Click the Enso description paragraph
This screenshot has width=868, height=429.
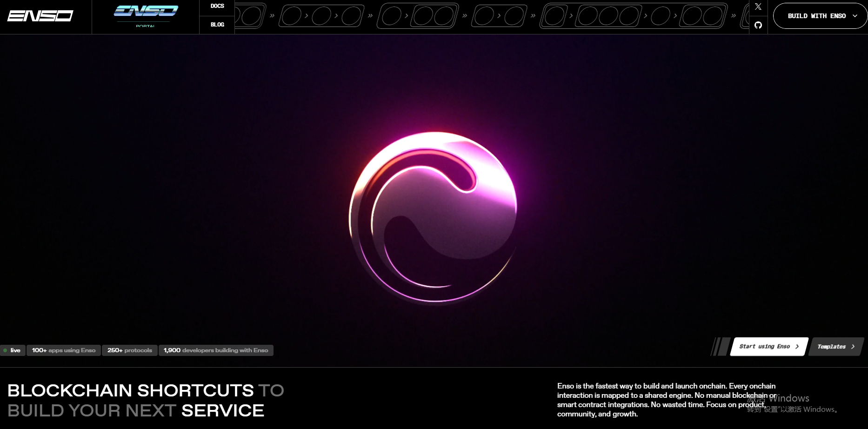pos(666,400)
